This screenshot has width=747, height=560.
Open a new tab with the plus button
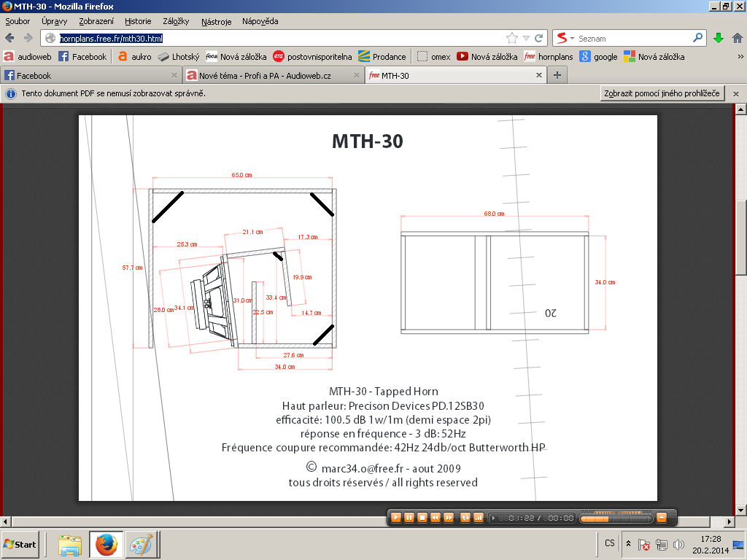(x=557, y=75)
